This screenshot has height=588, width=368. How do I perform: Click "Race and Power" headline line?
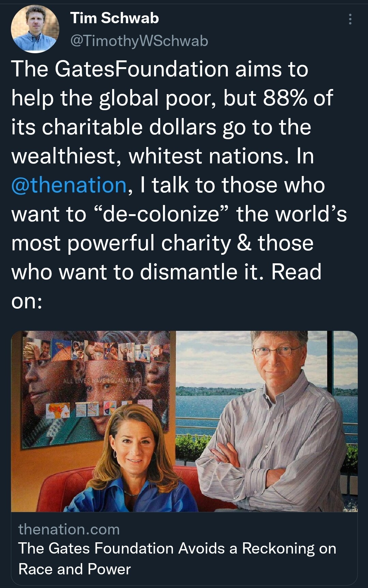75,569
